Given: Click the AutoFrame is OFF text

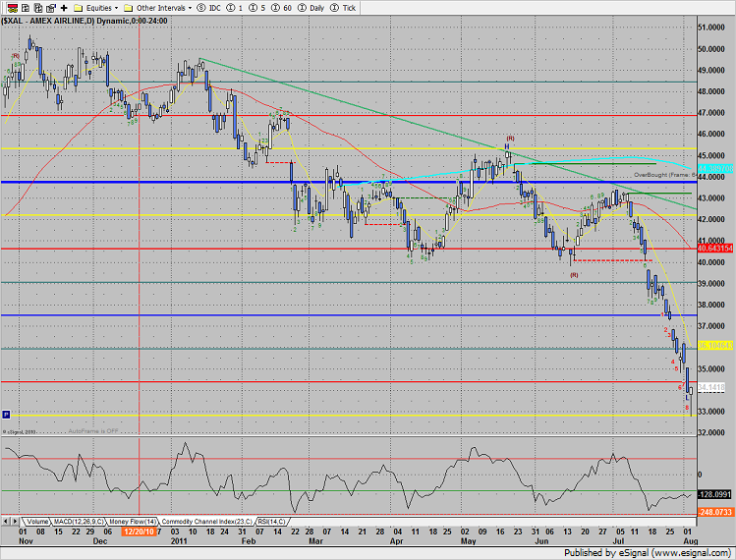Looking at the screenshot, I should 93,431.
